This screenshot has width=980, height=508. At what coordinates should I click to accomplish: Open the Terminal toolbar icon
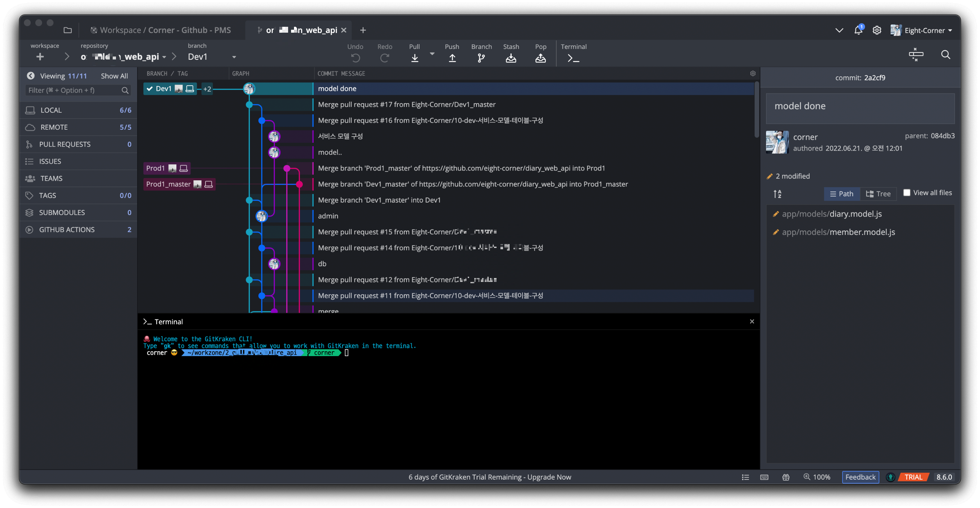pyautogui.click(x=573, y=58)
